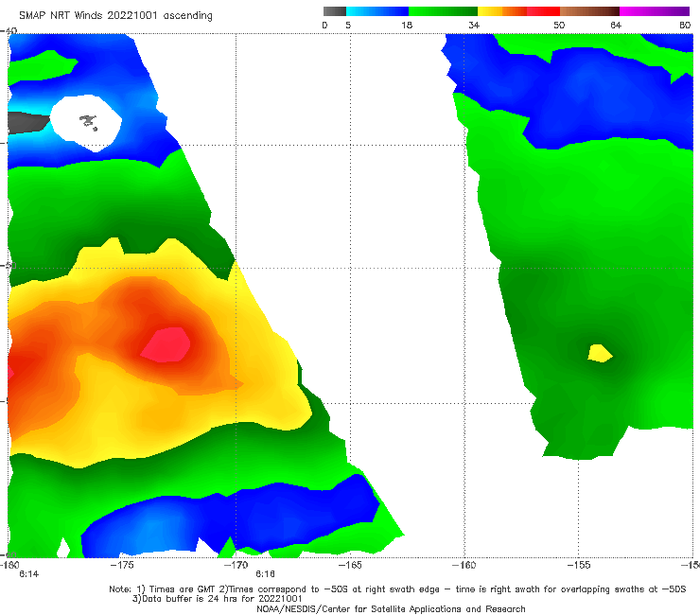The height and width of the screenshot is (615, 700).
Task: Click the '6:16' swath time label
Action: pyautogui.click(x=265, y=574)
